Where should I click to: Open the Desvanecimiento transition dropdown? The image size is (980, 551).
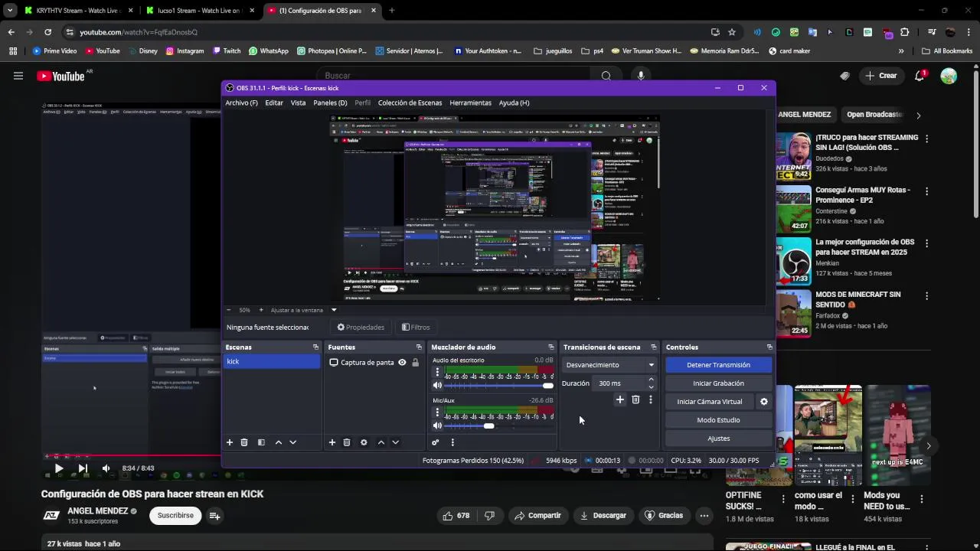(609, 365)
